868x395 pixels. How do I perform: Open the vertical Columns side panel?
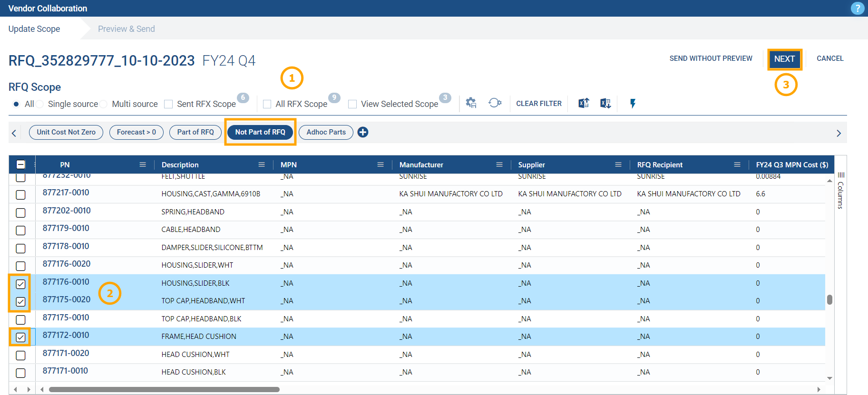point(840,190)
